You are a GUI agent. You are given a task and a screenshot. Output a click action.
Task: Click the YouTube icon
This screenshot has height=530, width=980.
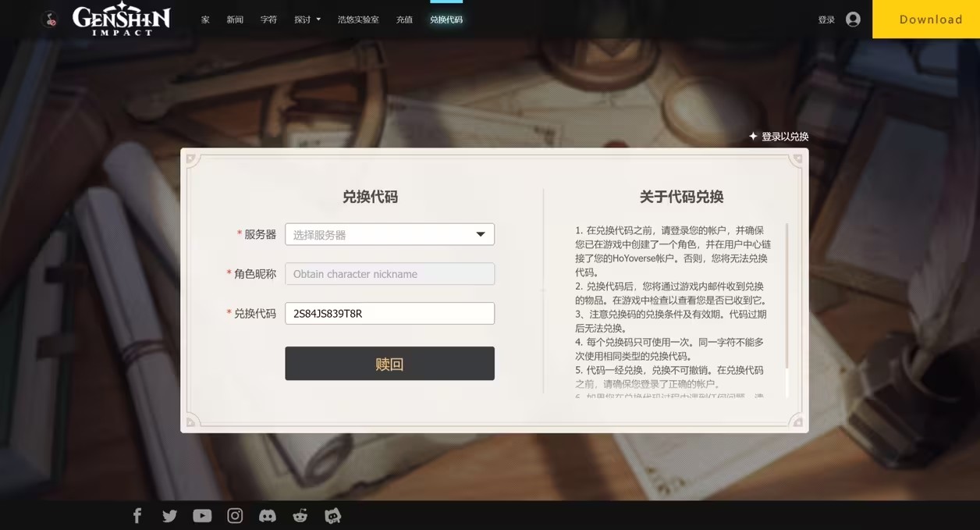click(x=202, y=515)
